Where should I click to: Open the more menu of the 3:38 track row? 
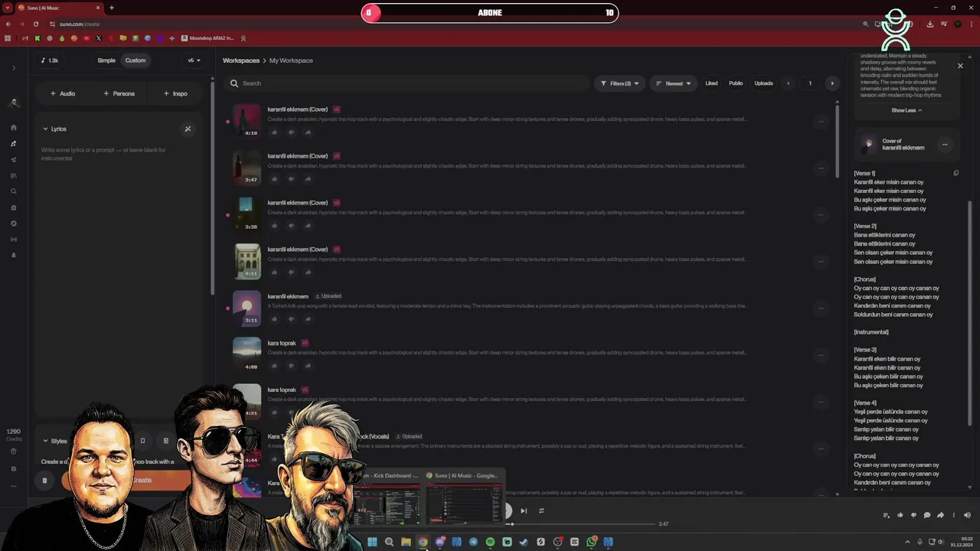(821, 214)
